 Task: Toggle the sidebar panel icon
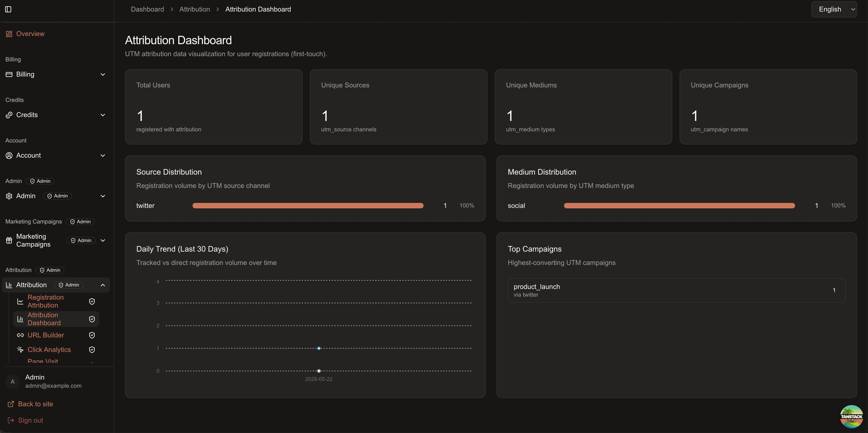coord(8,10)
